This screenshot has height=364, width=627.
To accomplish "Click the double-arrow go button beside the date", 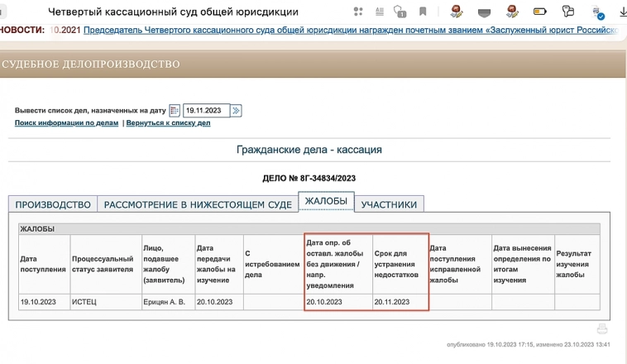I will 236,111.
